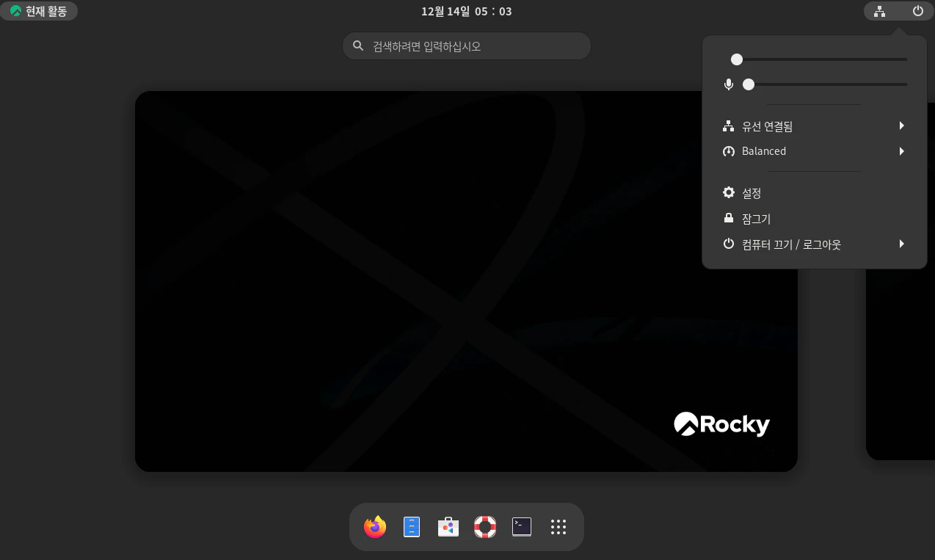Adjust the microphone input slider
The width and height of the screenshot is (935, 560).
[825, 84]
